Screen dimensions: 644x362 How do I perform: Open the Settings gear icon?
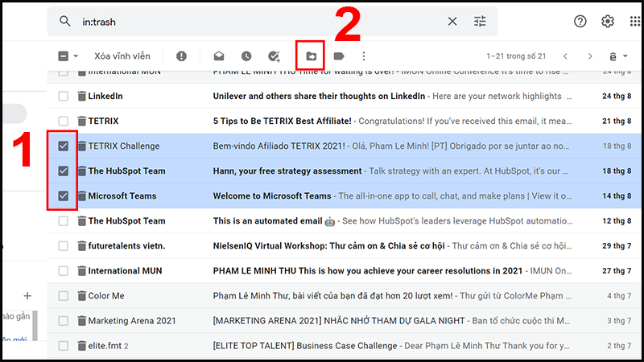[608, 22]
